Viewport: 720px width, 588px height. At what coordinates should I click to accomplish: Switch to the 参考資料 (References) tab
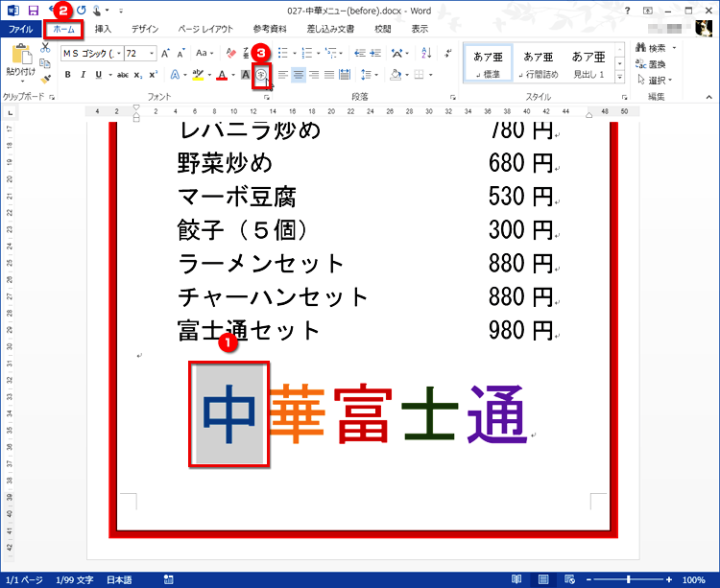pos(270,29)
